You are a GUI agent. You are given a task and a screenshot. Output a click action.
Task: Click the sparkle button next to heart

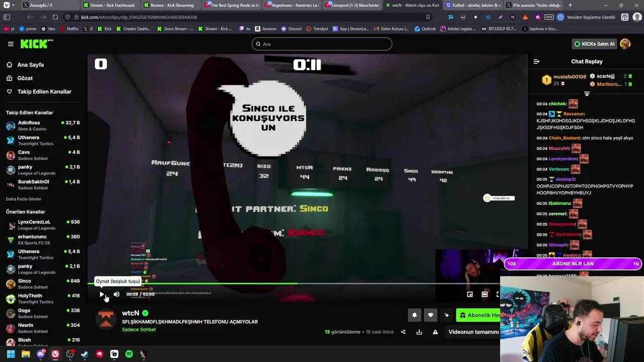click(x=446, y=315)
